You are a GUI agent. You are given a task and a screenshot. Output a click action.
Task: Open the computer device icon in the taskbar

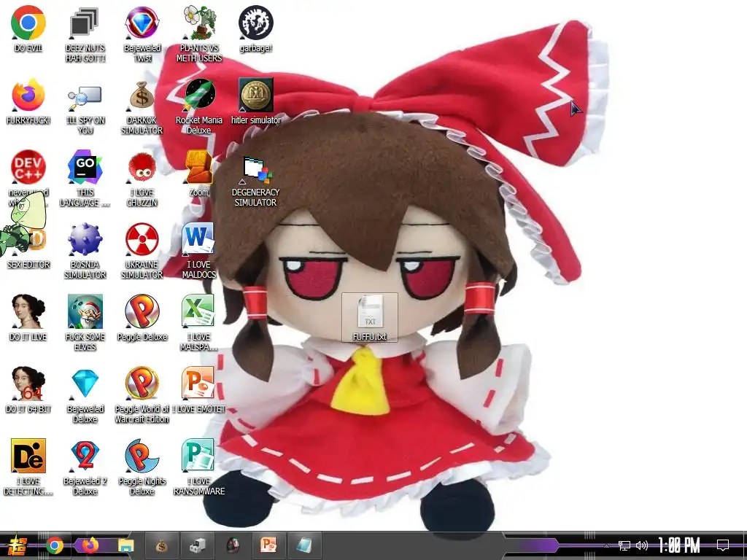click(197, 545)
